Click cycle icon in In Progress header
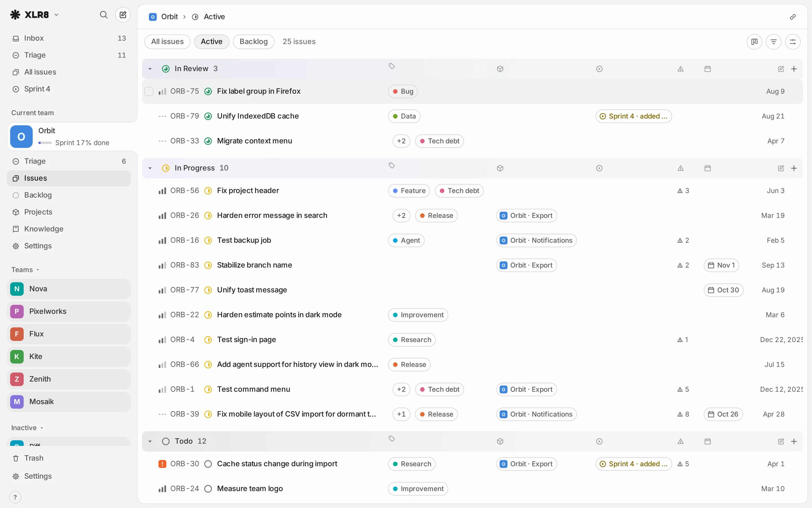Viewport: 812px width, 508px height. (599, 168)
